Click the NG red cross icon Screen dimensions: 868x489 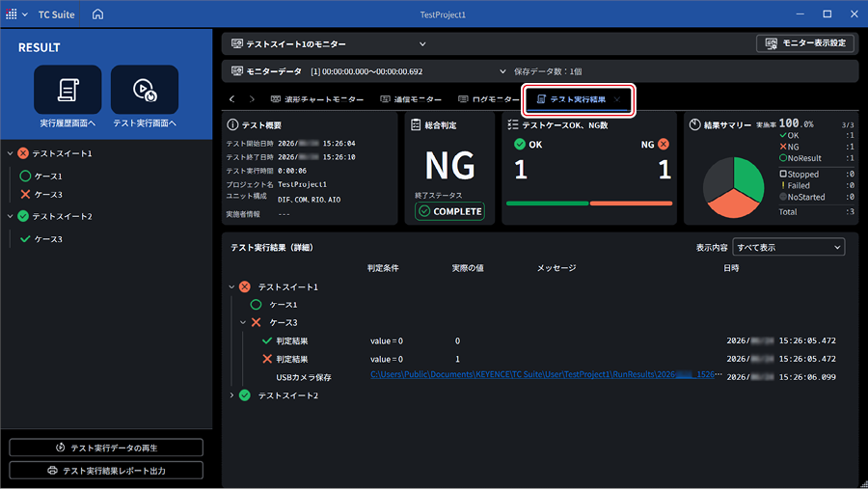point(664,144)
